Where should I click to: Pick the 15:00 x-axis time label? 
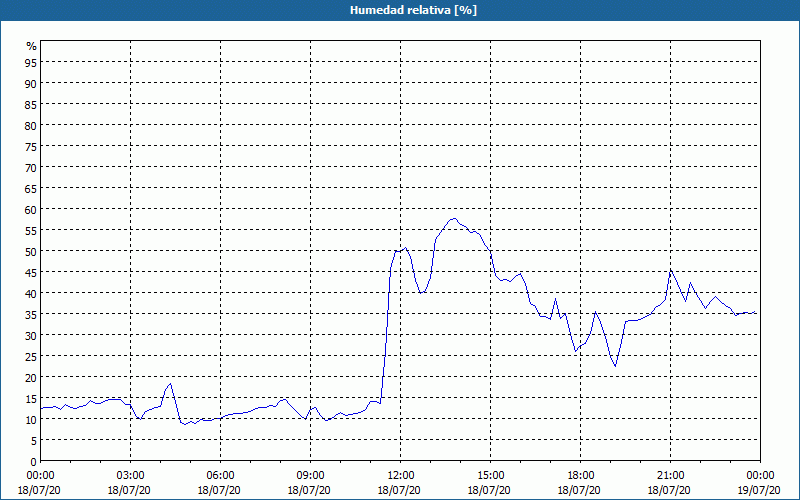click(489, 476)
